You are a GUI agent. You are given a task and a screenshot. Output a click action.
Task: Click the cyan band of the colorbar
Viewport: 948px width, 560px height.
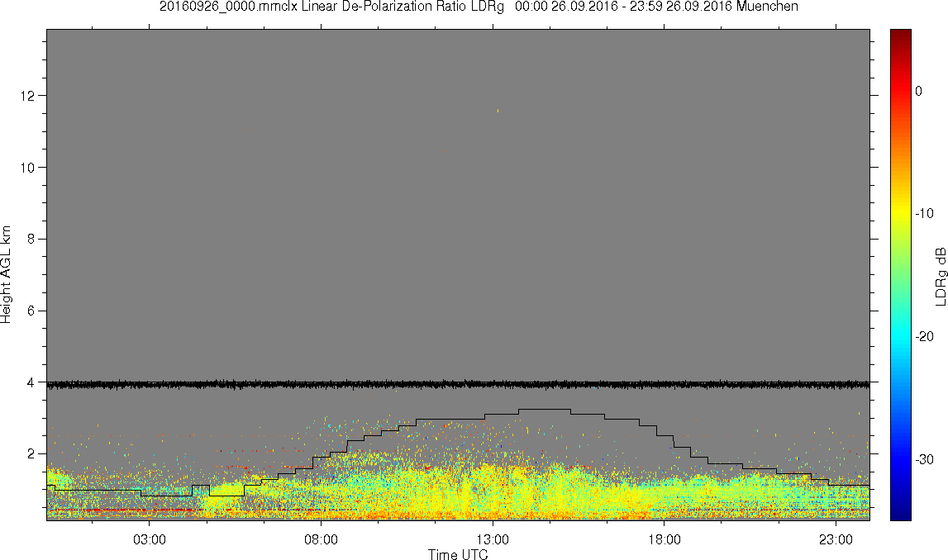(x=900, y=336)
